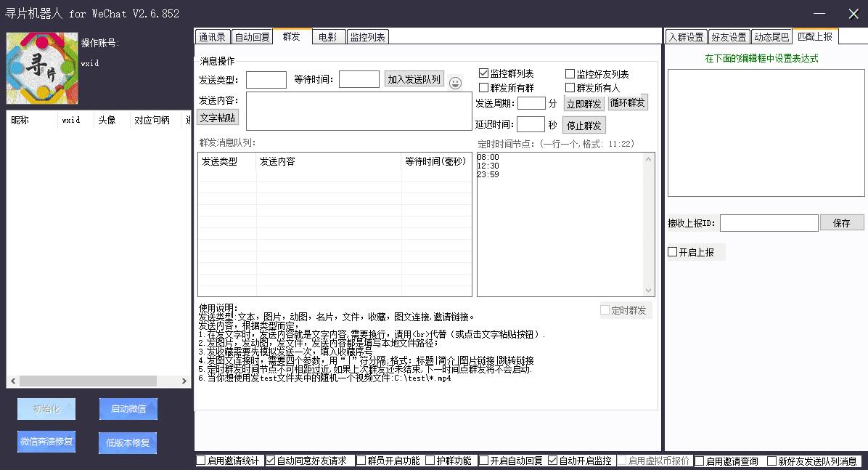Switch to the 通讯录 tab

(213, 37)
